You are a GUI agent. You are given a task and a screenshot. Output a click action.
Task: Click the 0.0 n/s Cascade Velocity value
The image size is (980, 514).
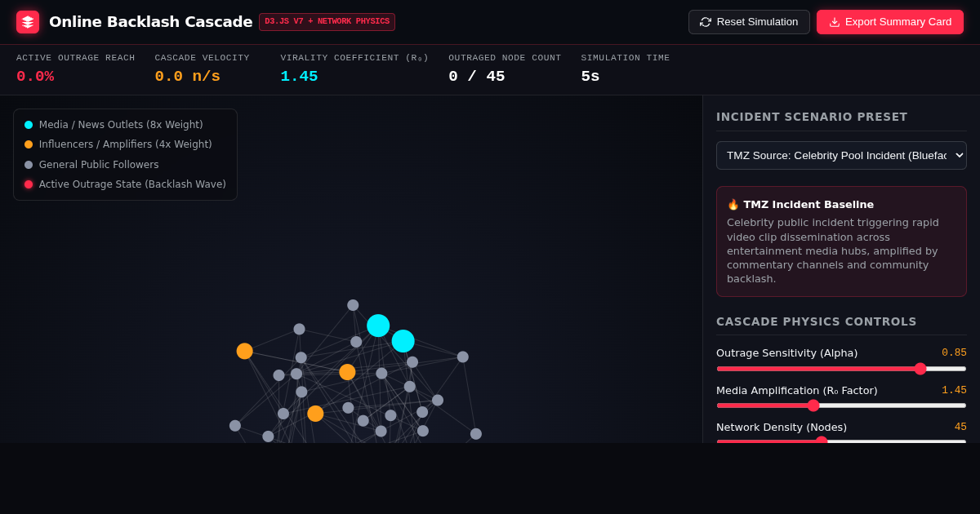(188, 77)
